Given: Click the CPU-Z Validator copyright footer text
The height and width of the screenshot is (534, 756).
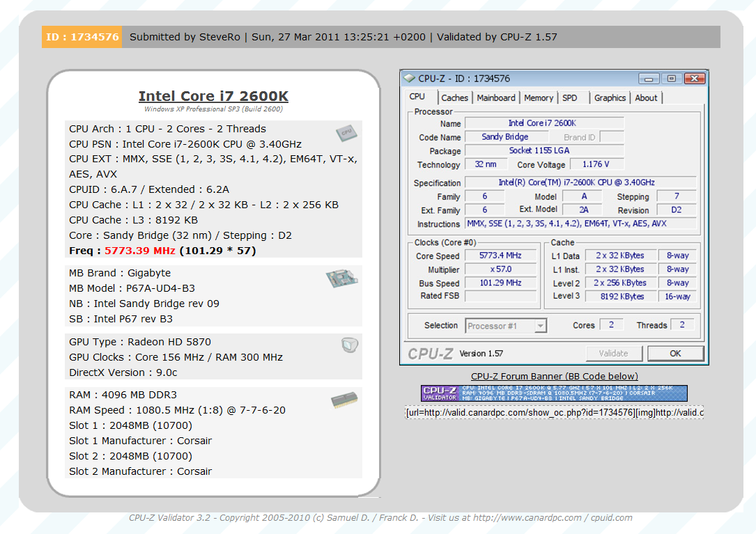Looking at the screenshot, I should [x=380, y=517].
